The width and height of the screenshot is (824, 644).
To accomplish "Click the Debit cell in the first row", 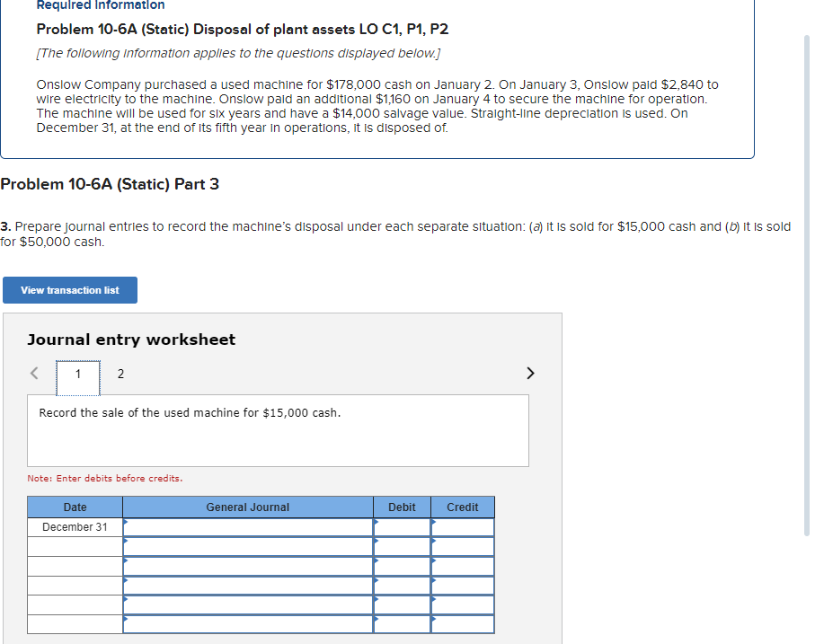I will tap(402, 526).
